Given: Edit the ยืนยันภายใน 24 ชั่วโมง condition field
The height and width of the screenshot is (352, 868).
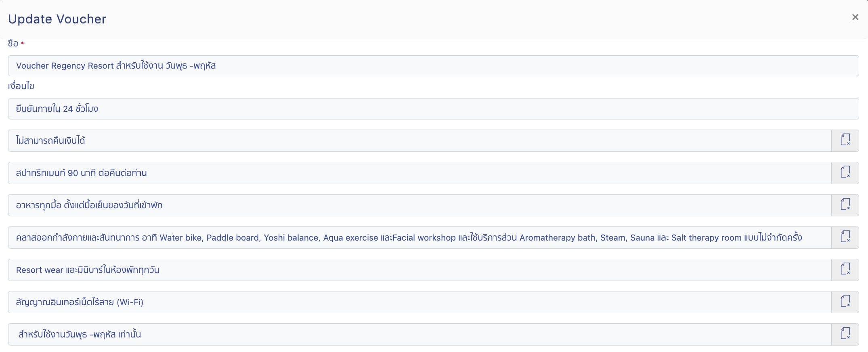Looking at the screenshot, I should pos(433,109).
